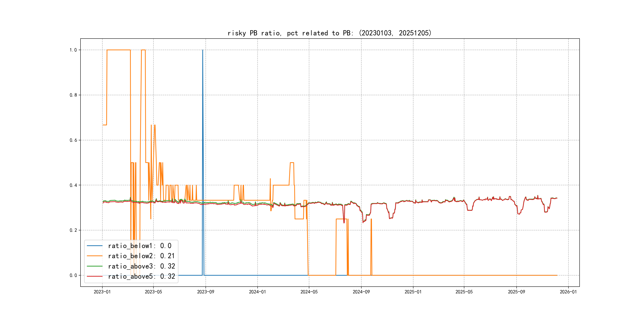Click the 0.6 y-axis tick label
Image resolution: width=644 pixels, height=322 pixels.
click(73, 140)
